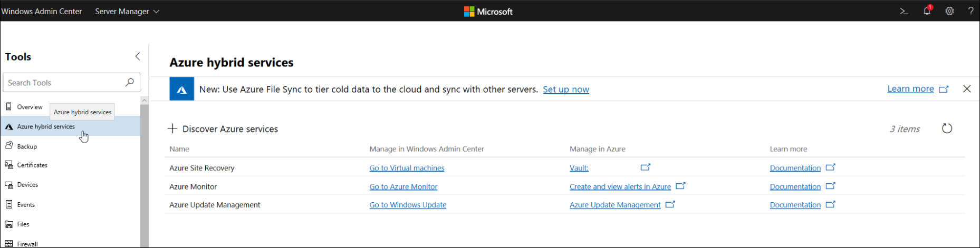Open Documentation for Azure Update Management
The height and width of the screenshot is (248, 980).
795,205
